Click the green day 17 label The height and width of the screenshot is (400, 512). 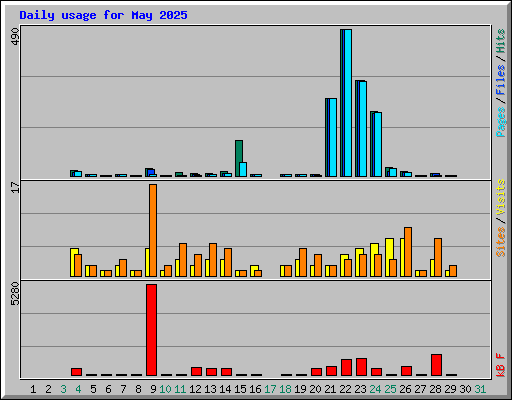(x=270, y=389)
